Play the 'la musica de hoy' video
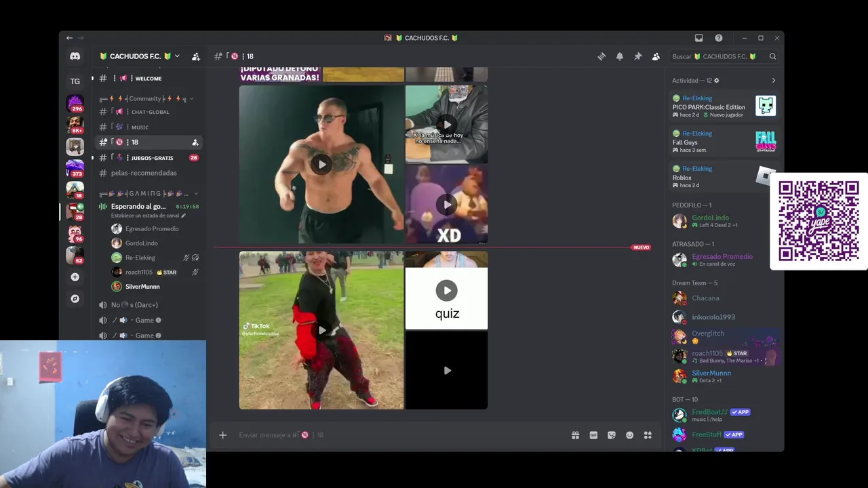 446,125
